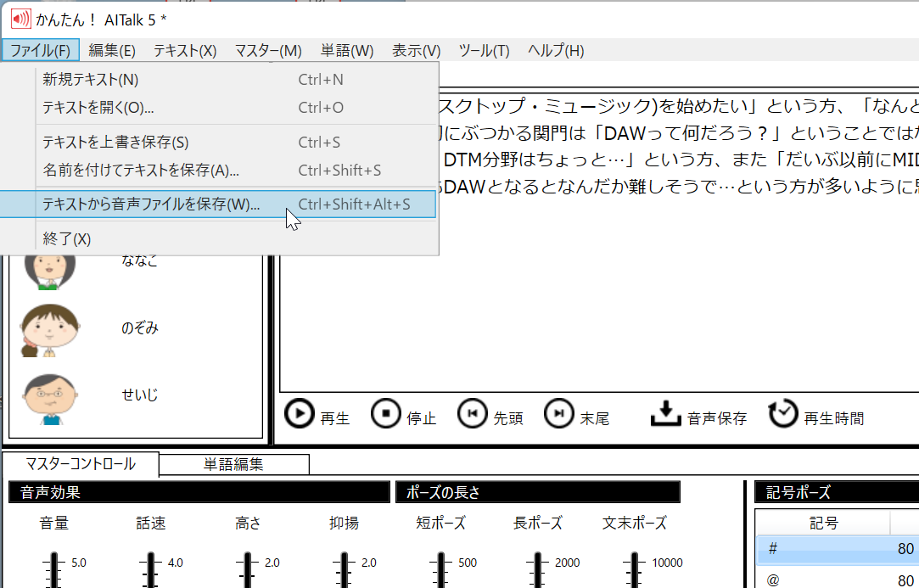Click the のぞみ voice name label
919x588 pixels.
click(139, 328)
